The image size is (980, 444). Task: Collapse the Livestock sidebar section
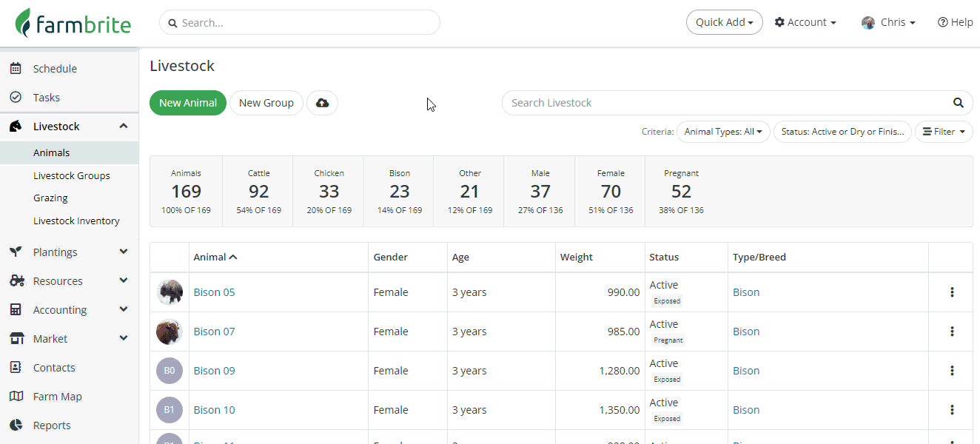(x=123, y=126)
